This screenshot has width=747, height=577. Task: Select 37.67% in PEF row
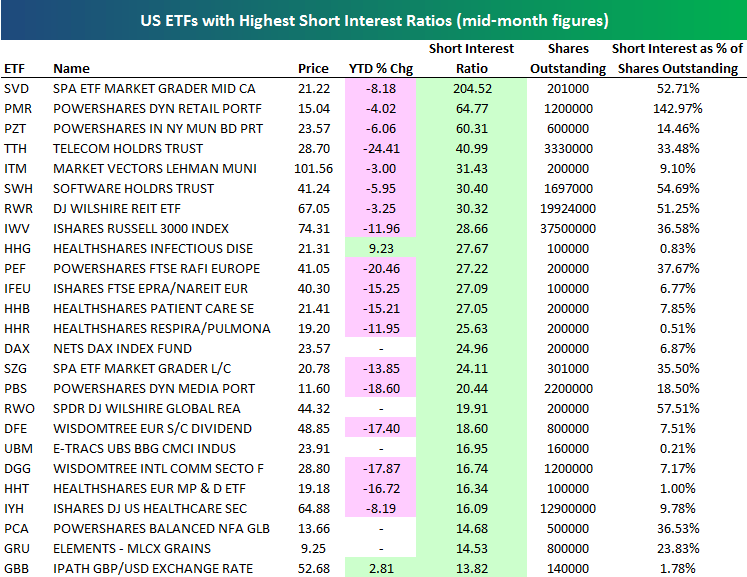(678, 269)
